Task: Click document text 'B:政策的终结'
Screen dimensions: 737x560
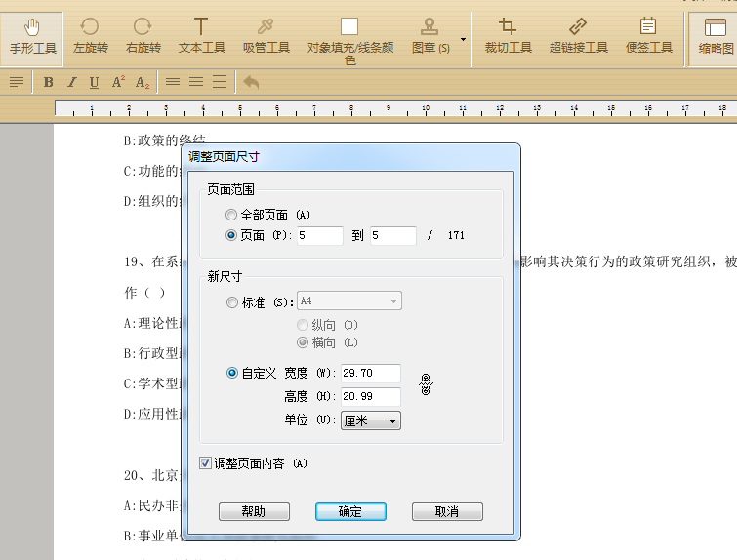Action: coord(165,140)
